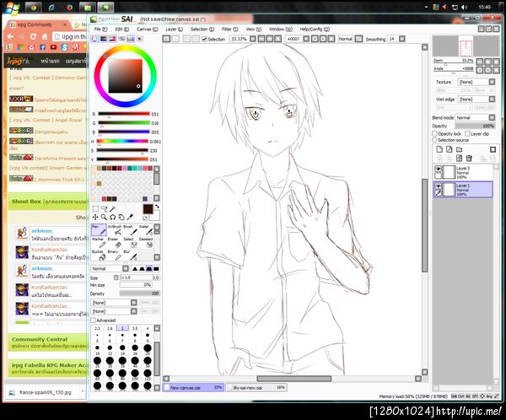Zoom in using navigator plus button

click(x=488, y=62)
